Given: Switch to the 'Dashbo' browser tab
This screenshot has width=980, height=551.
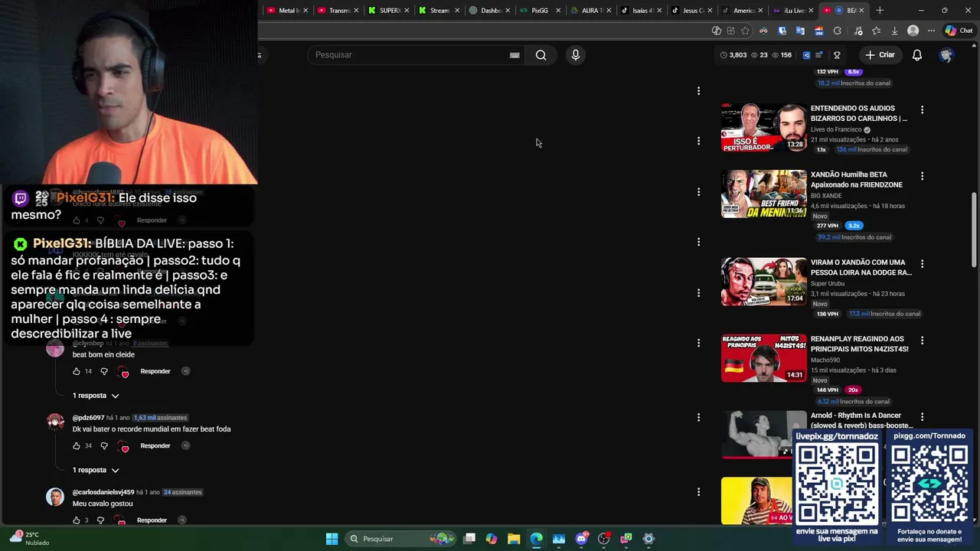Looking at the screenshot, I should point(490,11).
